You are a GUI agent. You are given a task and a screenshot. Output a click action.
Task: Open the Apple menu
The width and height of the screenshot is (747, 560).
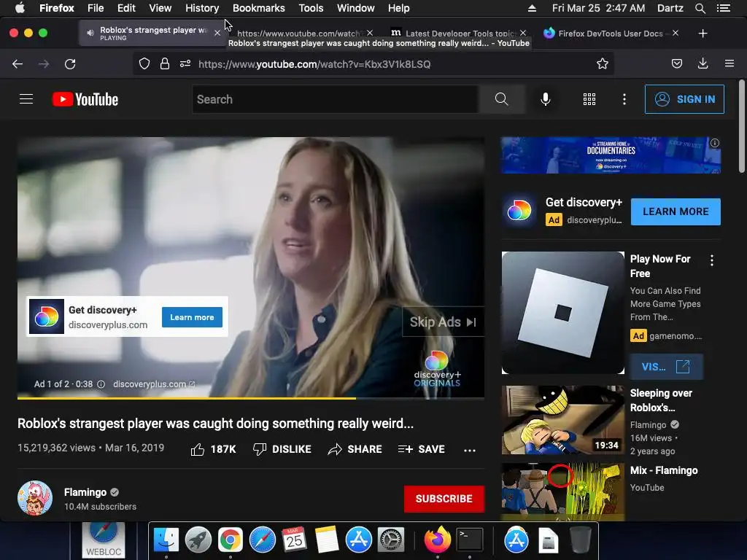point(20,8)
